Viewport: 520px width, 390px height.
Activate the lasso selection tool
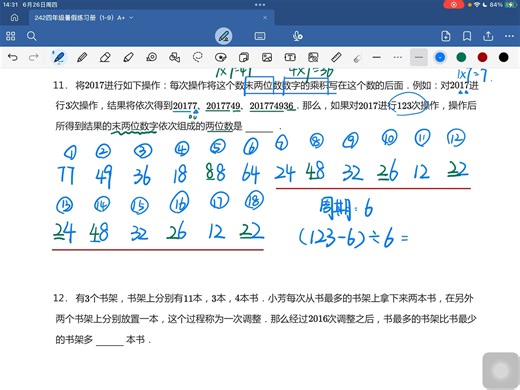coord(198,57)
